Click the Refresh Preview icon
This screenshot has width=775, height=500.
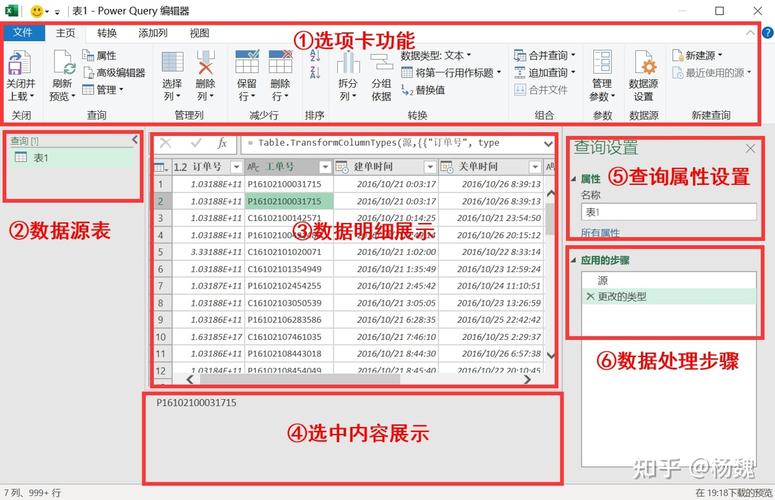coord(63,63)
